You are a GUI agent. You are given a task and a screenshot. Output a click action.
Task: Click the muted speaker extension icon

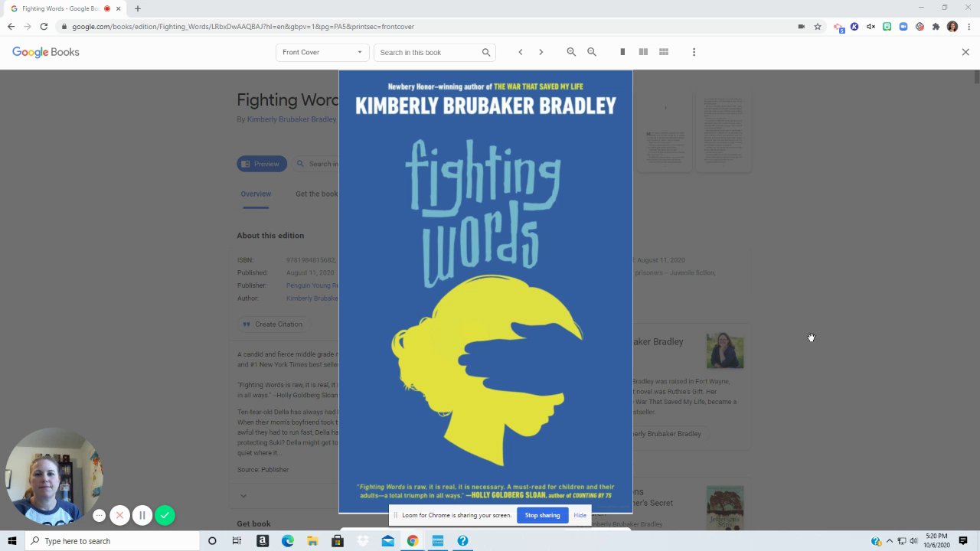[x=871, y=26]
